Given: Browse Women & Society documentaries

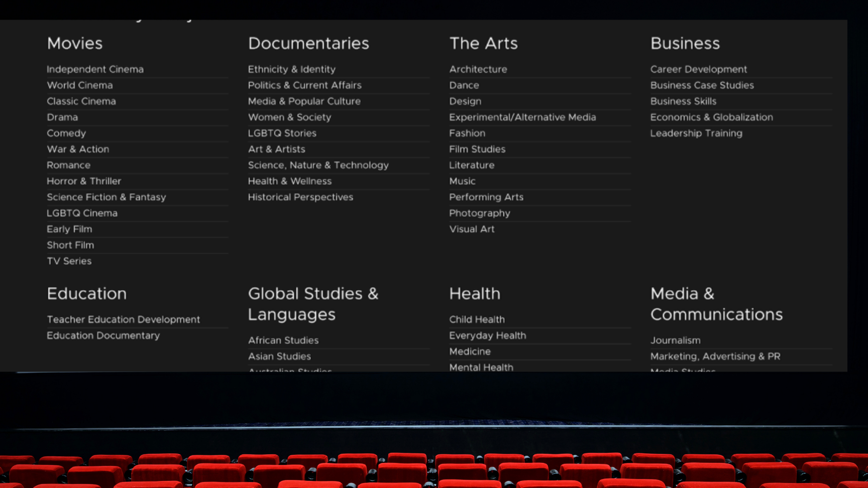Looking at the screenshot, I should tap(289, 117).
